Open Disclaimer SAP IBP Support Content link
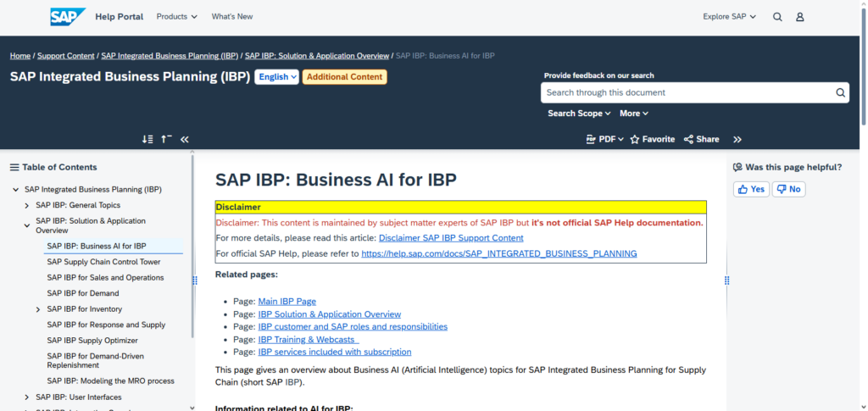The width and height of the screenshot is (868, 411). [x=451, y=238]
